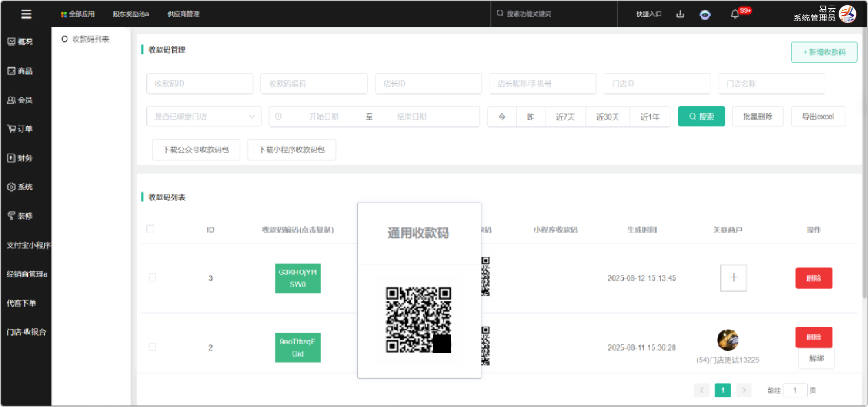Image resolution: width=868 pixels, height=407 pixels.
Task: Open 会员 in the sidebar
Action: 21,100
